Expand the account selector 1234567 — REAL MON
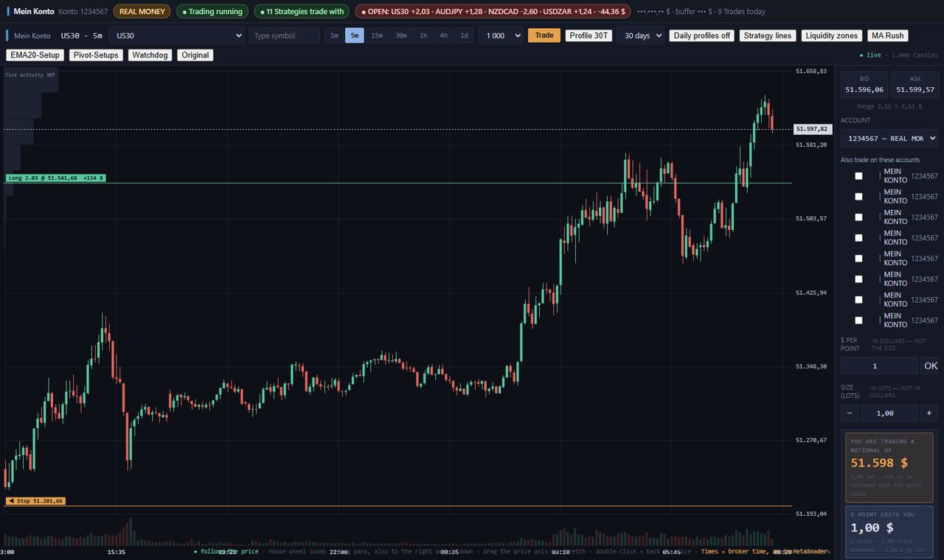Viewport: 944px width, 560px height. (x=891, y=139)
